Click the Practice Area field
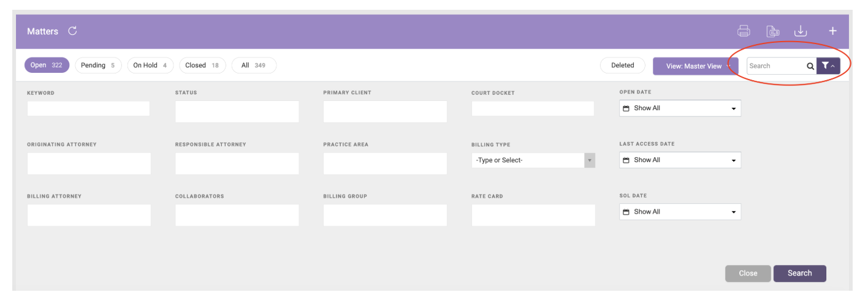The width and height of the screenshot is (868, 295). click(x=385, y=163)
